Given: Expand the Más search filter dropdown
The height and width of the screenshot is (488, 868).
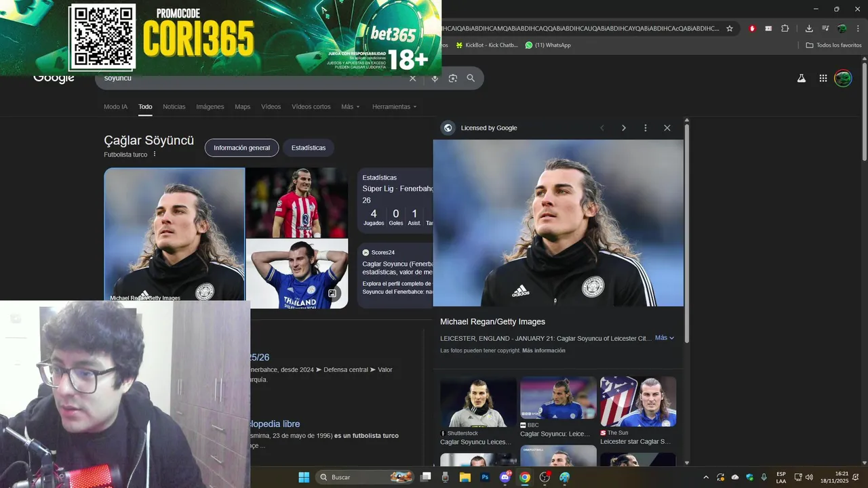Looking at the screenshot, I should pyautogui.click(x=351, y=107).
